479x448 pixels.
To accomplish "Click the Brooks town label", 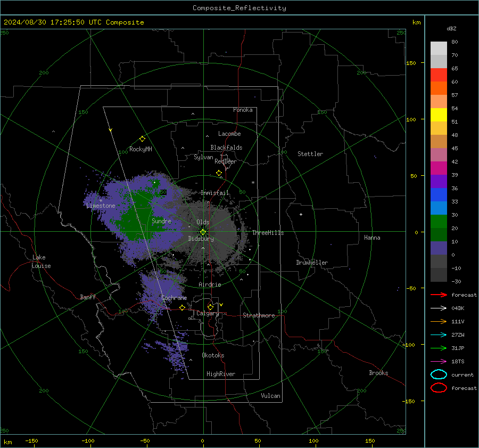I will (x=378, y=373).
